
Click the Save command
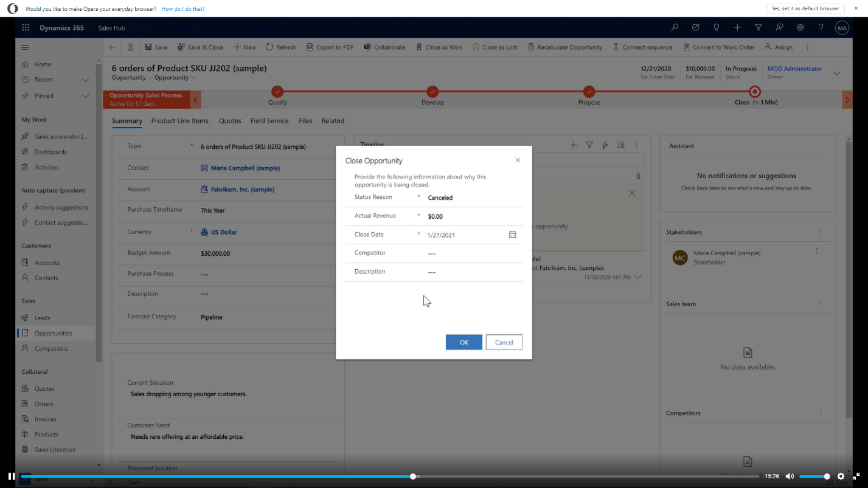pyautogui.click(x=156, y=47)
